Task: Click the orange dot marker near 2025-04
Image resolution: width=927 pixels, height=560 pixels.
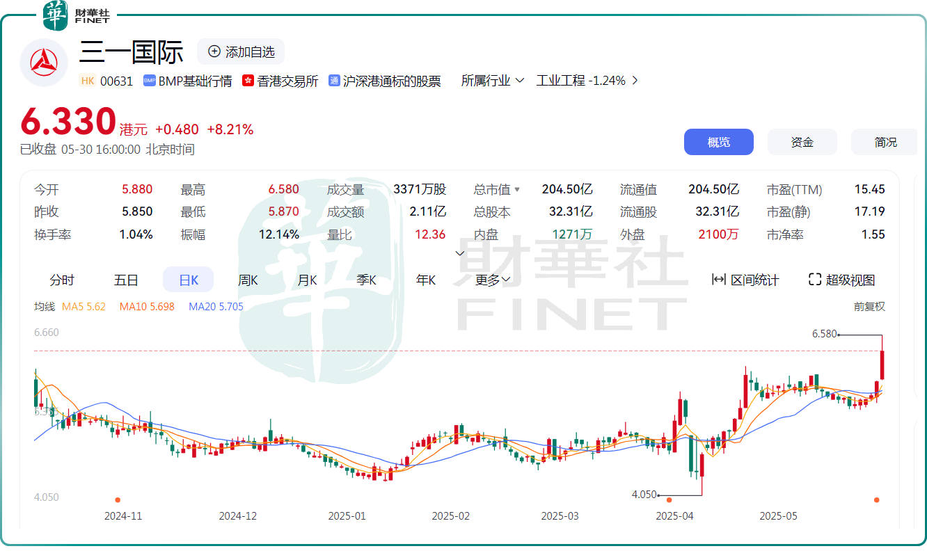Action: pos(669,499)
